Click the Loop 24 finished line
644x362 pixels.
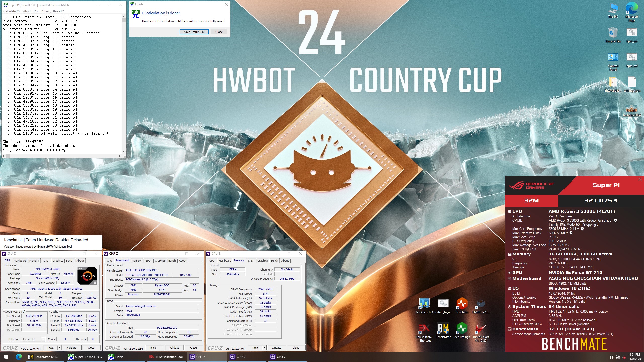click(x=42, y=129)
